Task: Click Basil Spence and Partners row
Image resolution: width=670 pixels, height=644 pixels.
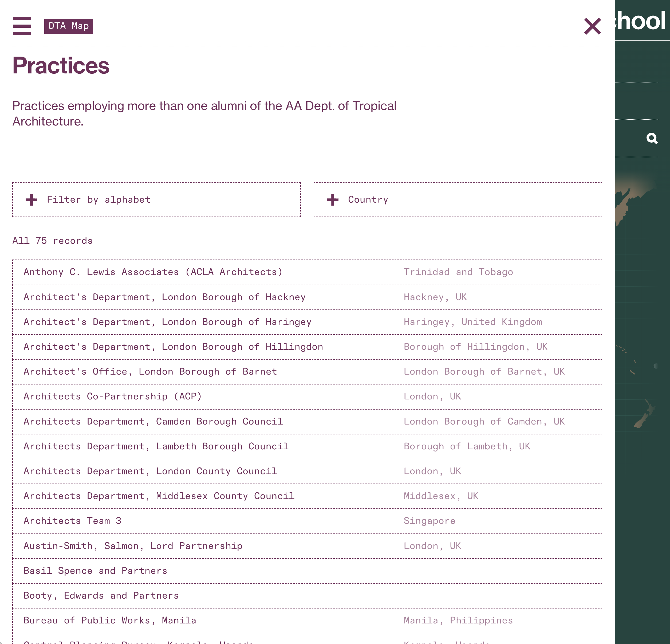Action: coord(307,571)
